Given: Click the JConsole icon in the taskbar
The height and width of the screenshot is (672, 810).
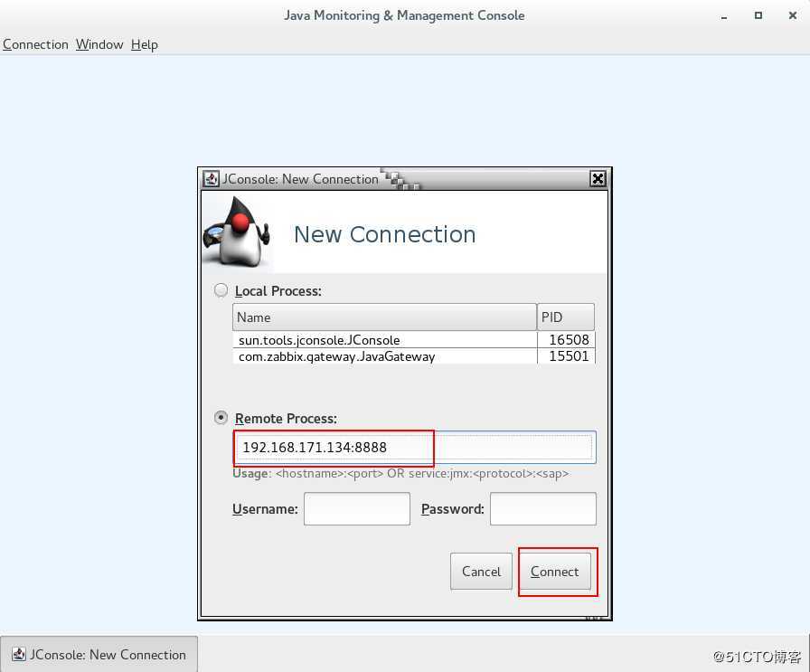Looking at the screenshot, I should (19, 655).
